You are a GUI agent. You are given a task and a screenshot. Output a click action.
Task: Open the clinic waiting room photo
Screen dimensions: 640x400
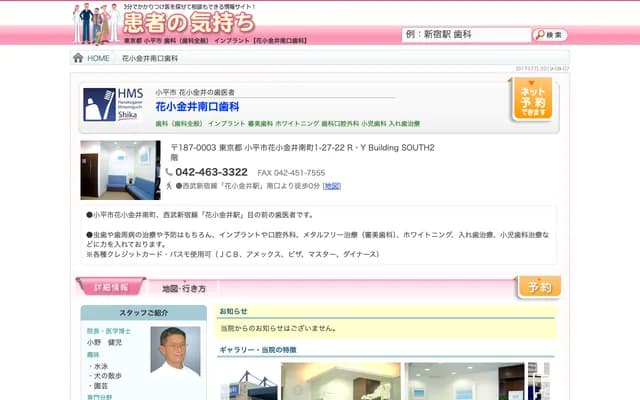(120, 170)
